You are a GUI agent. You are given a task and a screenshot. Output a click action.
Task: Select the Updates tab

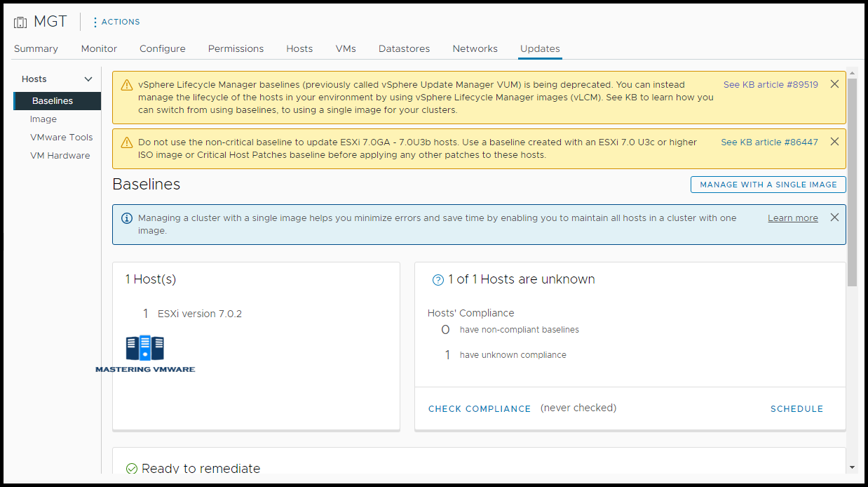(x=540, y=49)
